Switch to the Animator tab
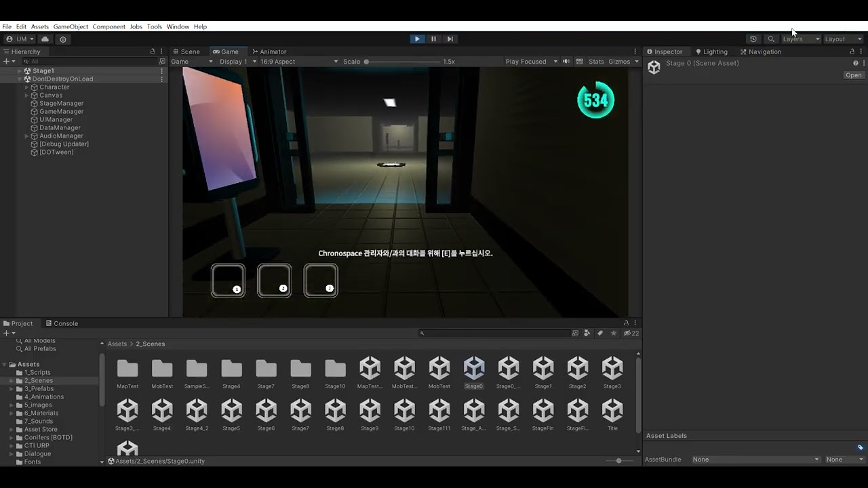Image resolution: width=868 pixels, height=488 pixels. coord(269,52)
